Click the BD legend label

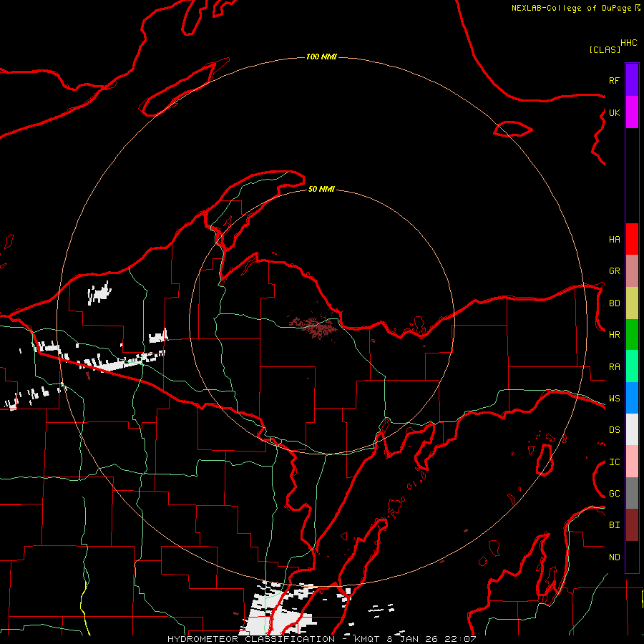(614, 303)
